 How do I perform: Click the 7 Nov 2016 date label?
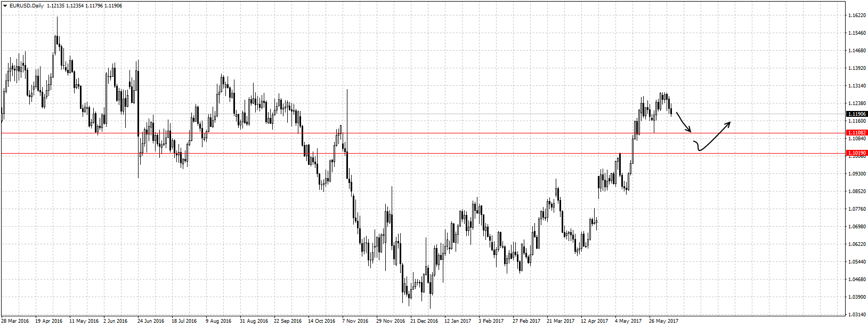point(355,321)
